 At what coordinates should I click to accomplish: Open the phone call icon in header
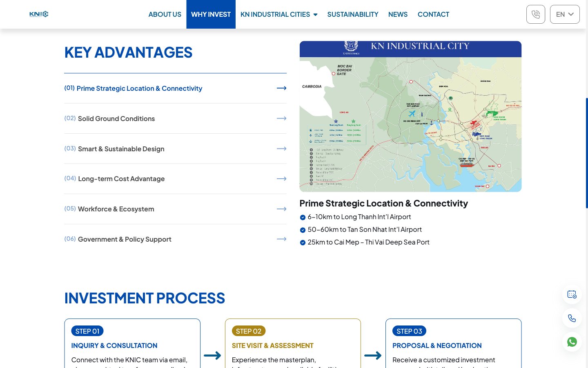click(536, 14)
